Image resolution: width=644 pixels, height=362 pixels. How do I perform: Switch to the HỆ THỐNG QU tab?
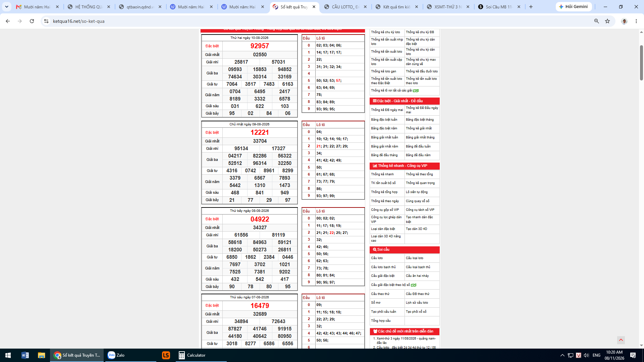[x=89, y=7]
